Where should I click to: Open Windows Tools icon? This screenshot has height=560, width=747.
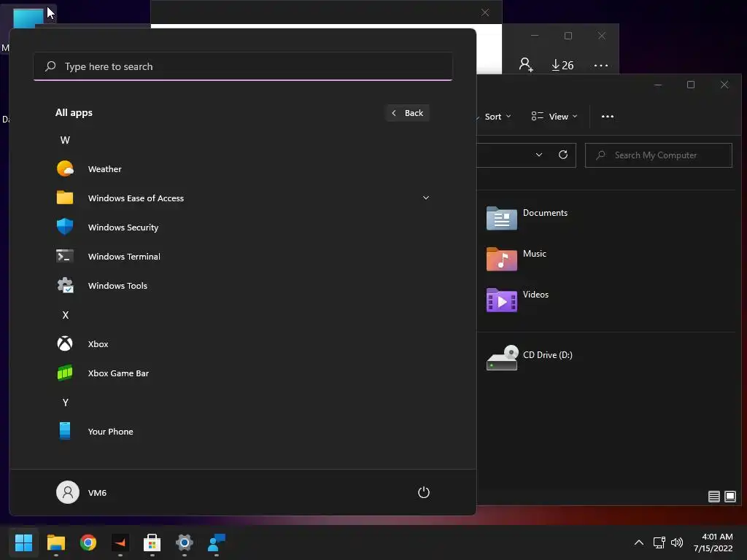click(x=65, y=286)
